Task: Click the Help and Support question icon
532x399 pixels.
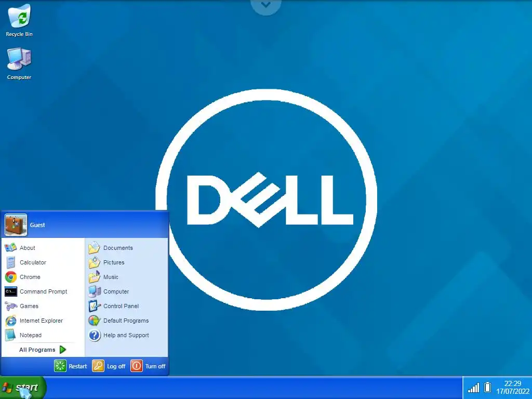Action: pos(95,335)
